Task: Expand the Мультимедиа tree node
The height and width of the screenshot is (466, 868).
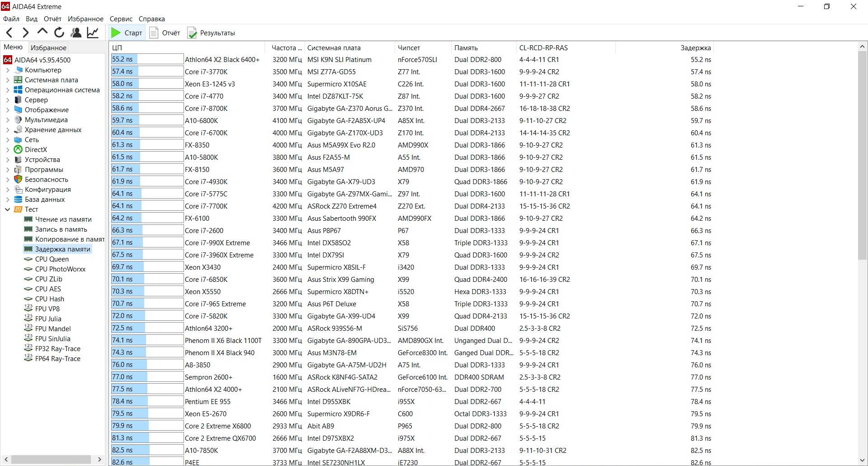Action: click(7, 120)
